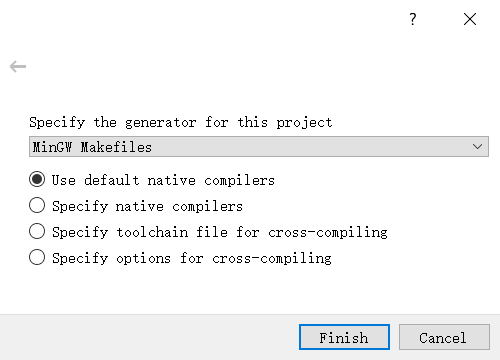Go back using the left arrow icon
The image size is (500, 360).
pos(18,67)
